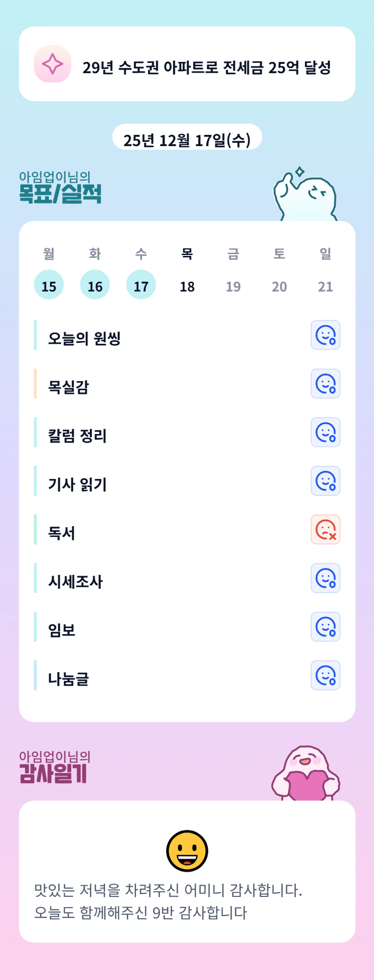This screenshot has width=374, height=980.
Task: Open the 25년 12월 17일(수) date pill
Action: (x=187, y=139)
